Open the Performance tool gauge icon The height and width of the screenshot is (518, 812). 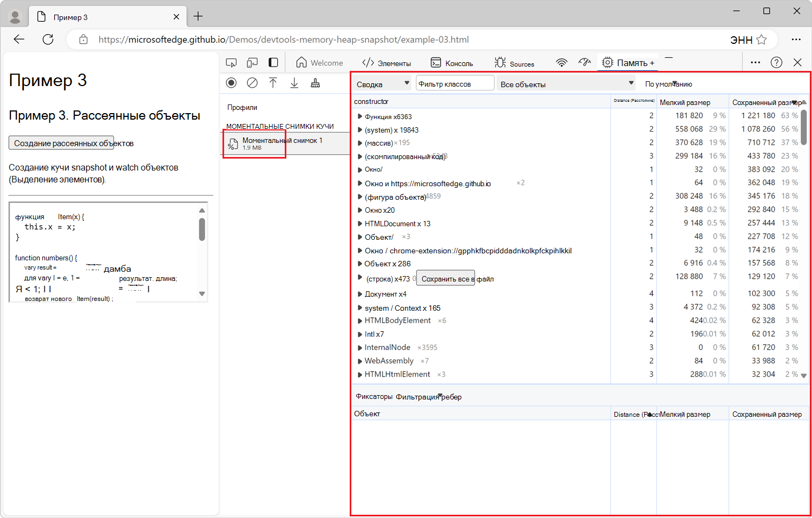tap(585, 63)
